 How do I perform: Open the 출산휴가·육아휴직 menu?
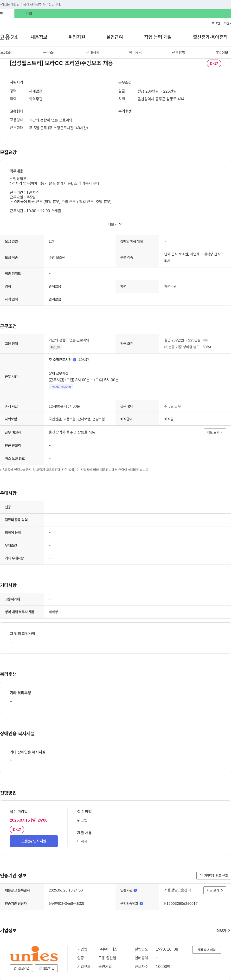[x=210, y=37]
